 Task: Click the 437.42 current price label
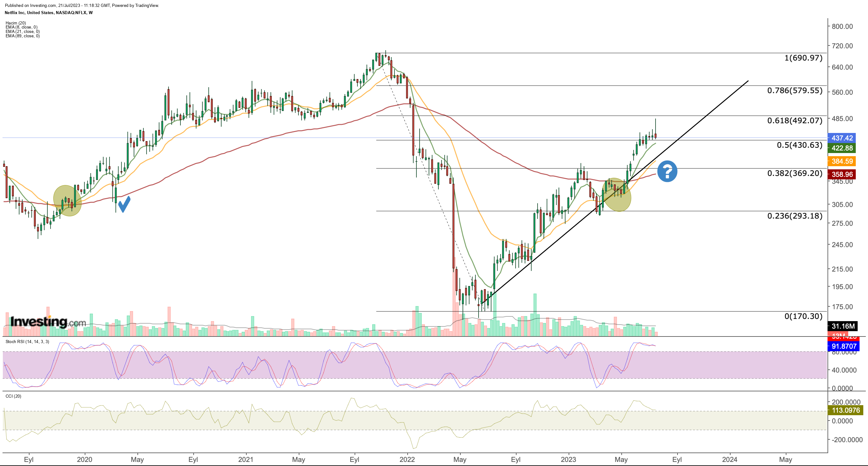click(x=842, y=138)
